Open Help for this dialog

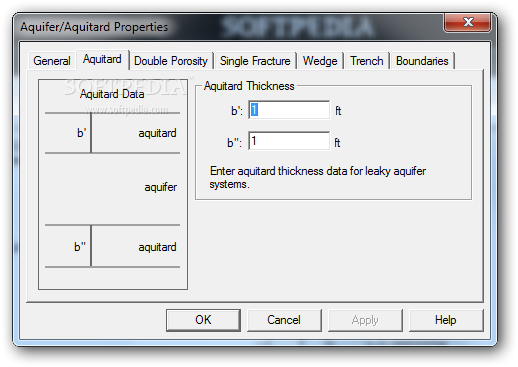click(x=446, y=320)
